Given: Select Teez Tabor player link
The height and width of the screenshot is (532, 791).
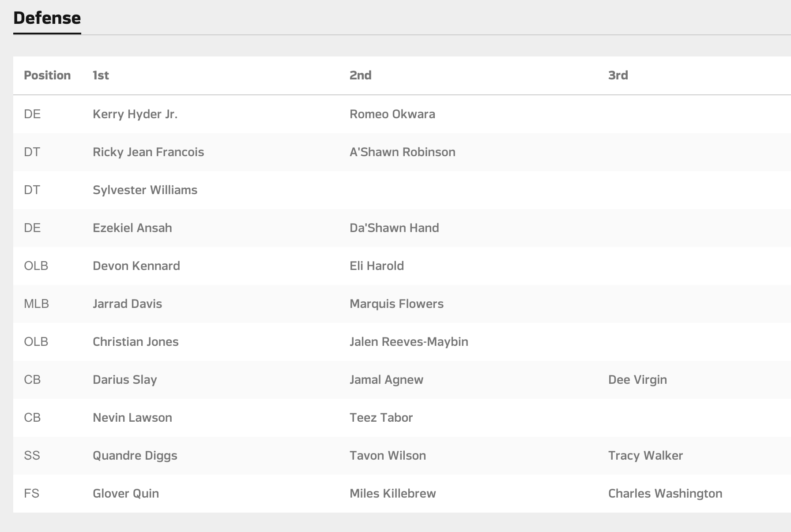Looking at the screenshot, I should click(x=381, y=418).
